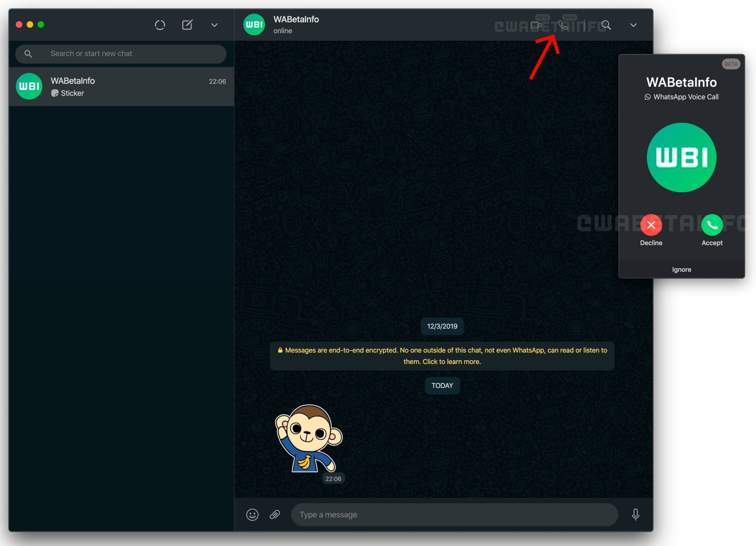Search within the conversation using magnifier
Screen dimensions: 756x546
(x=606, y=25)
